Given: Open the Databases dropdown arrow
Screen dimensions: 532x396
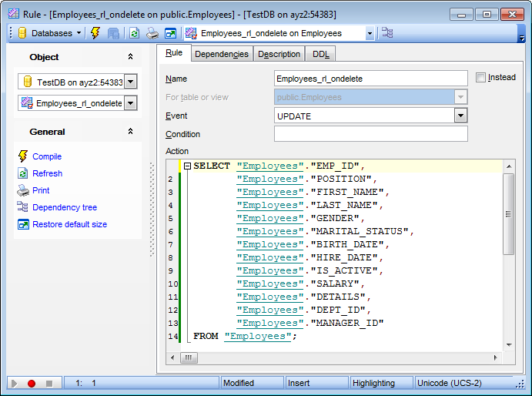Looking at the screenshot, I should pyautogui.click(x=79, y=33).
